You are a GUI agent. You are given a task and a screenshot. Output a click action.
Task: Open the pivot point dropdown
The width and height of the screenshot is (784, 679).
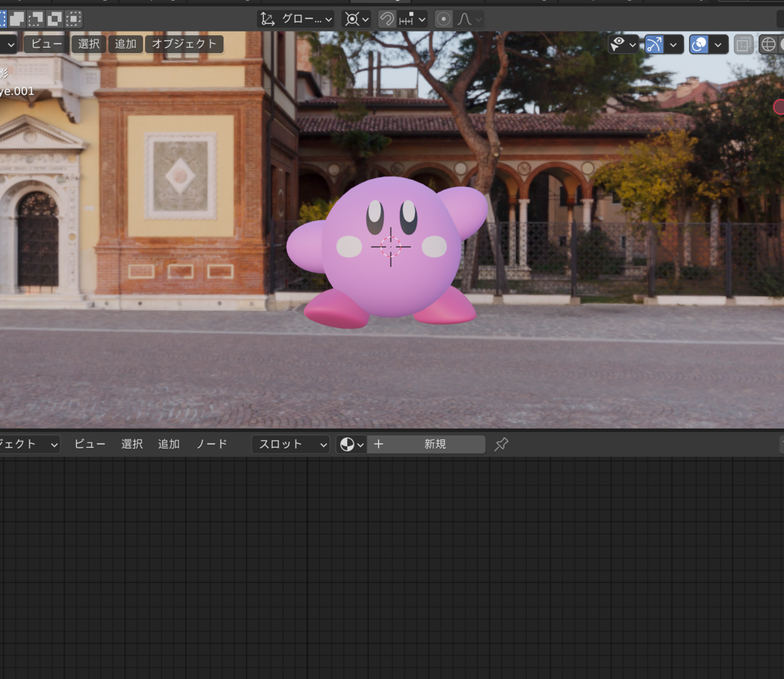click(357, 19)
